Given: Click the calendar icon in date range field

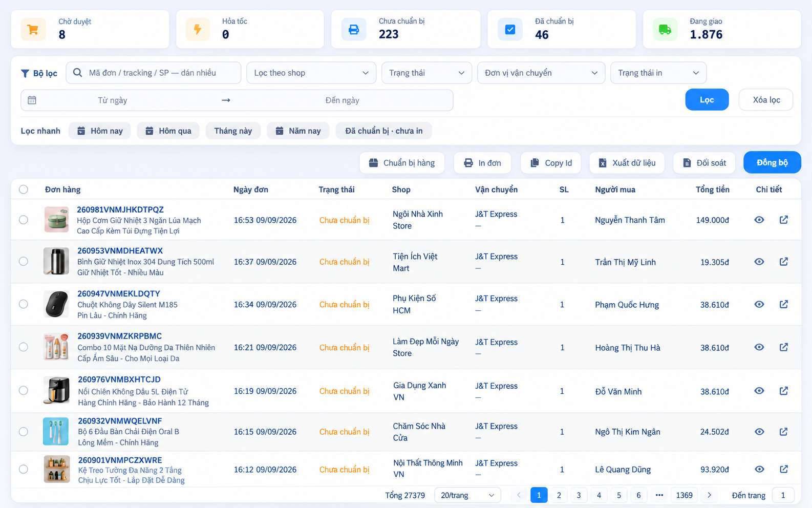Looking at the screenshot, I should pos(32,100).
